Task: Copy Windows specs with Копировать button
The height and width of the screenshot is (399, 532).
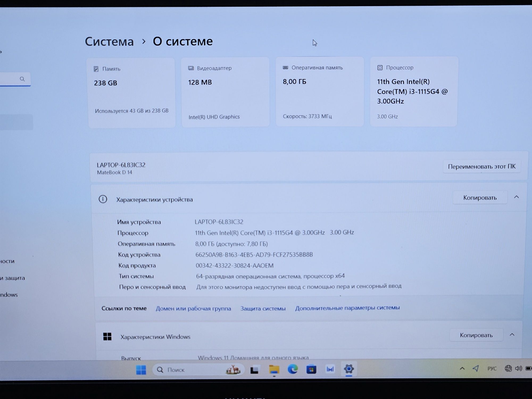Action: [x=476, y=335]
